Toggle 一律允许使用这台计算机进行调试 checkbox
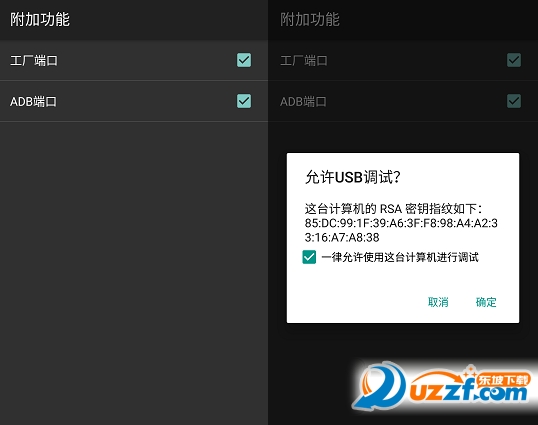 coord(309,257)
